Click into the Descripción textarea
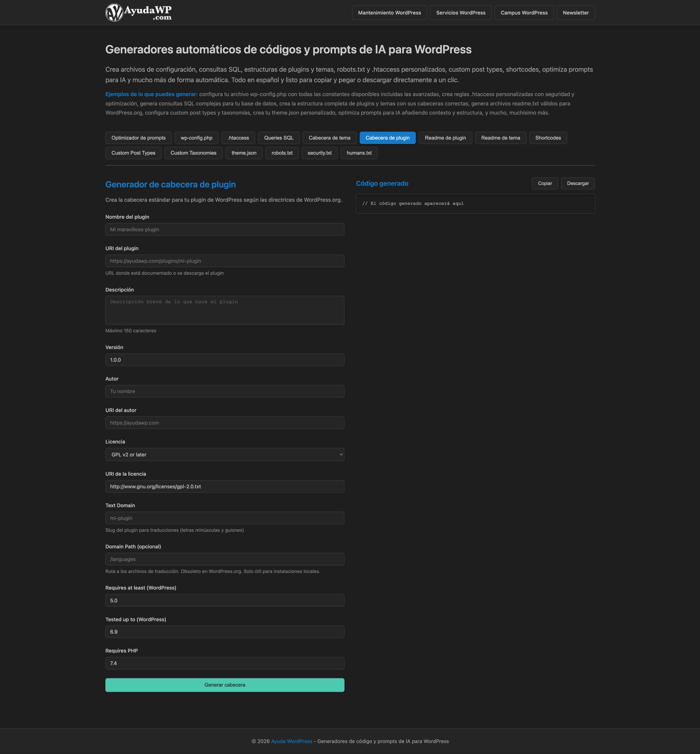This screenshot has height=754, width=700. coord(225,310)
